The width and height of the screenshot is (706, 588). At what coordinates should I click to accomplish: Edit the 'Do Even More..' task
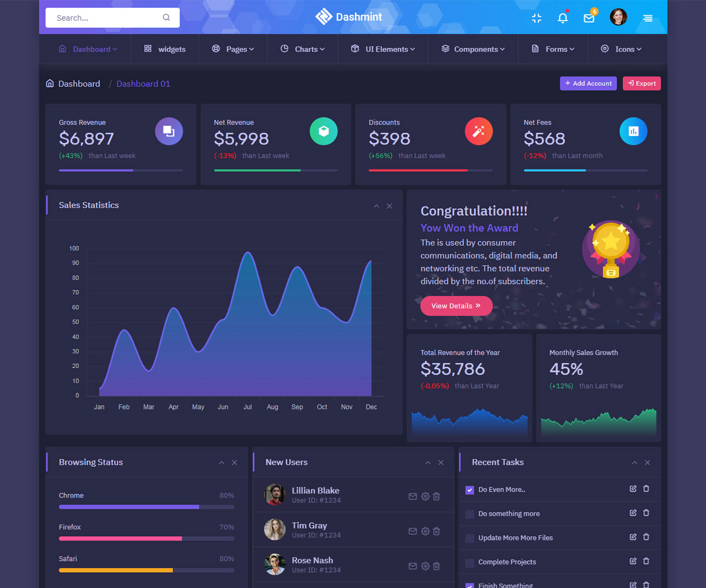coord(633,489)
